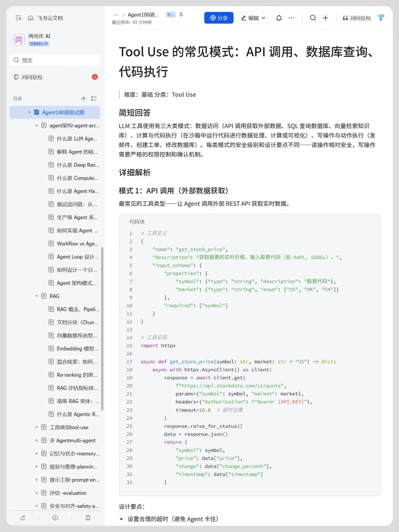The image size is (399, 532).
Task: Click the plus icon in top toolbar
Action: pyautogui.click(x=325, y=18)
